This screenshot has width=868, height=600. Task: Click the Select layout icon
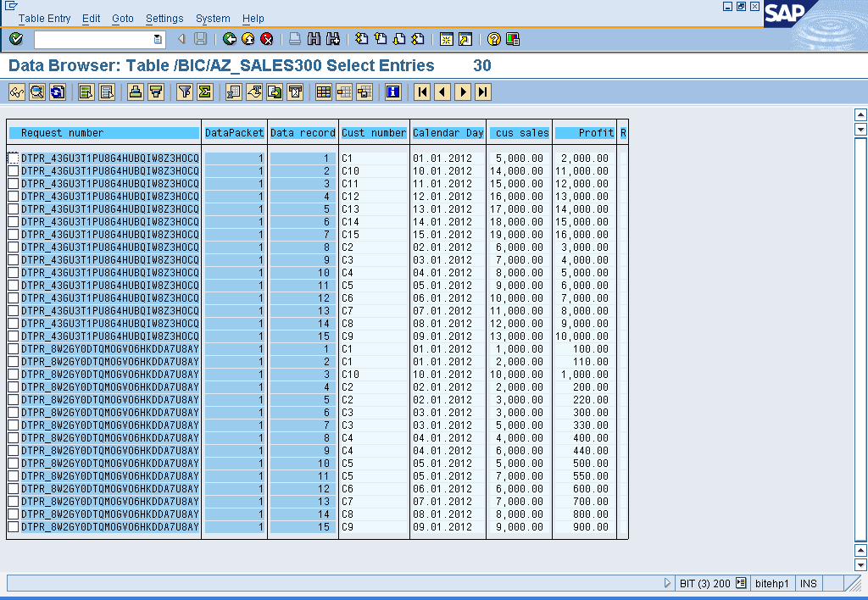pyautogui.click(x=344, y=92)
